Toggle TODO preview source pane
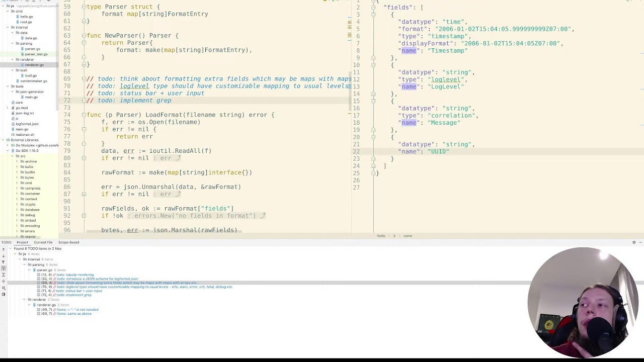This screenshot has height=362, width=644. [x=3, y=294]
